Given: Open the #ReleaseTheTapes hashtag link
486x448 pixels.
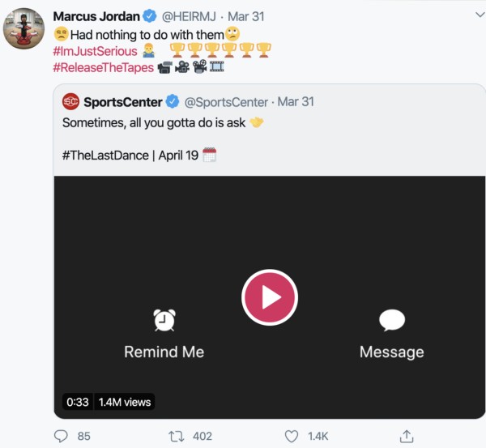Looking at the screenshot, I should 103,67.
